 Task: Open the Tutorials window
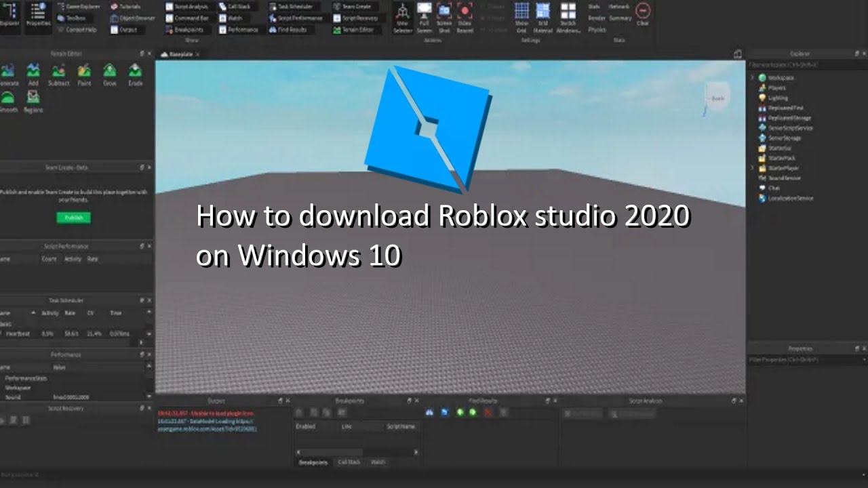coord(125,6)
